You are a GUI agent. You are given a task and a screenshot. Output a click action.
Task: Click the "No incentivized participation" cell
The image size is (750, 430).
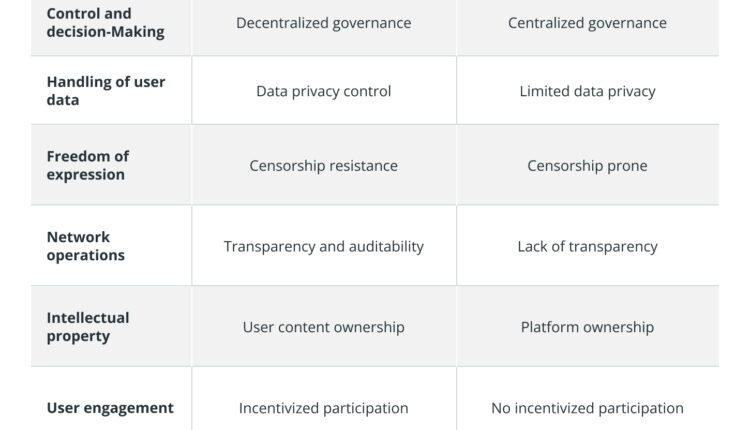587,408
